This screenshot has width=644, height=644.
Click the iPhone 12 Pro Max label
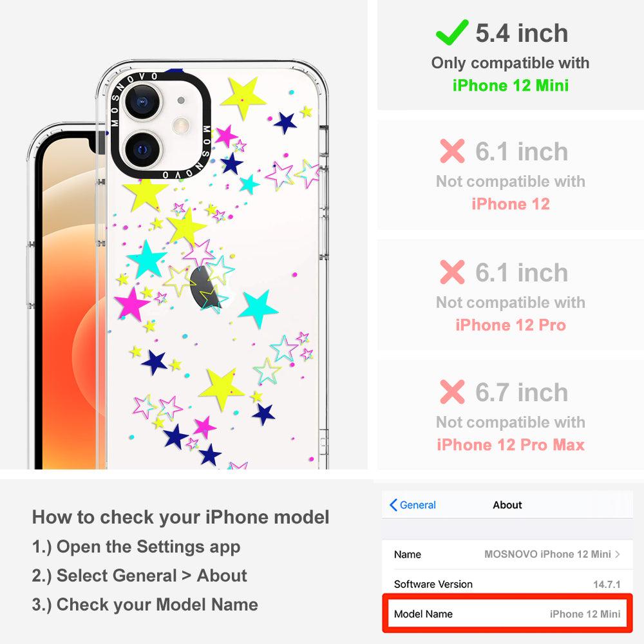point(511,445)
